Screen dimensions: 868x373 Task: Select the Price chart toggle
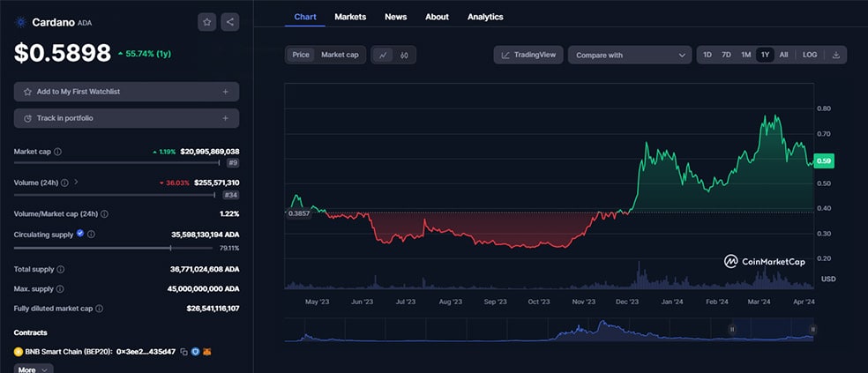click(x=301, y=55)
